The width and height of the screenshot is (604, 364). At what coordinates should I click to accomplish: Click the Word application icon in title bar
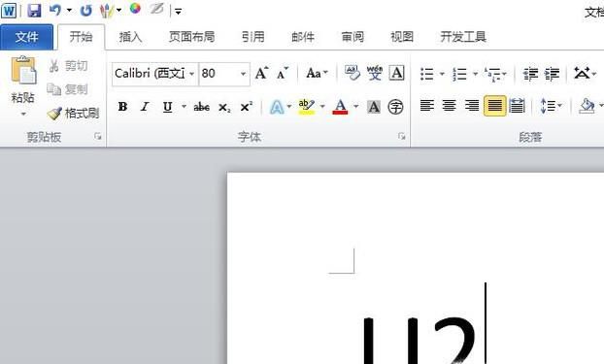(9, 11)
